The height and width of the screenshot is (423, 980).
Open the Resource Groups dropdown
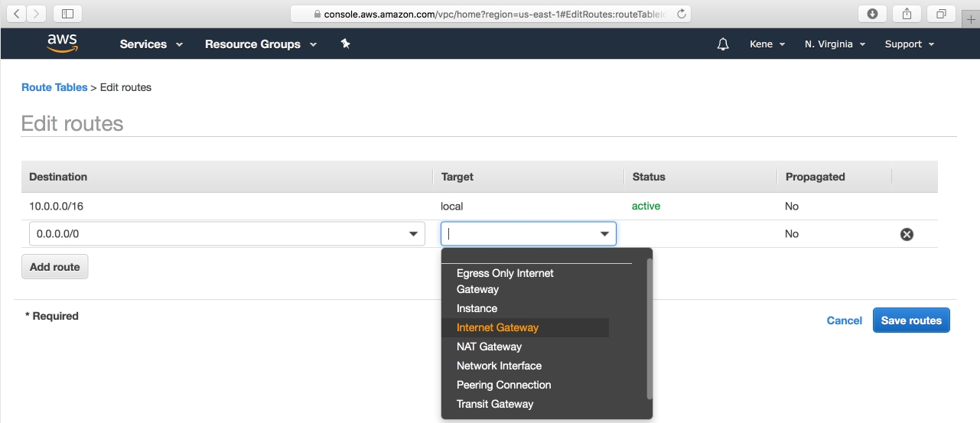[260, 44]
